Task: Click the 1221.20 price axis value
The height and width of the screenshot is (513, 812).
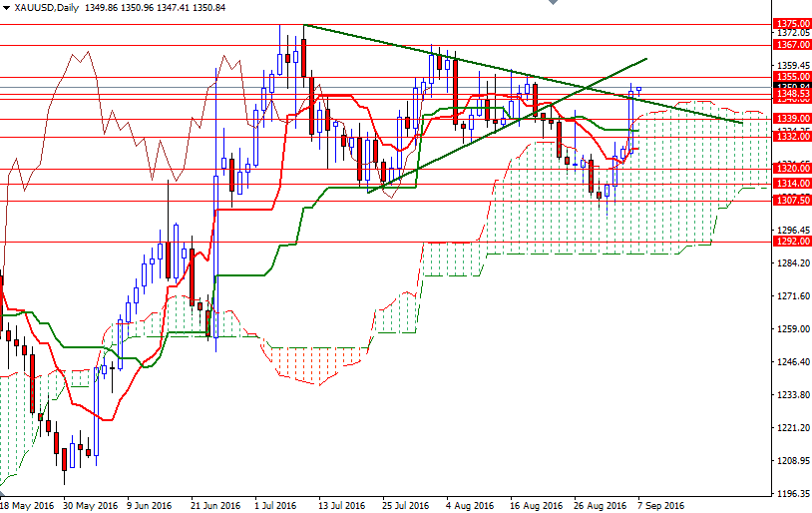Action: (x=793, y=427)
